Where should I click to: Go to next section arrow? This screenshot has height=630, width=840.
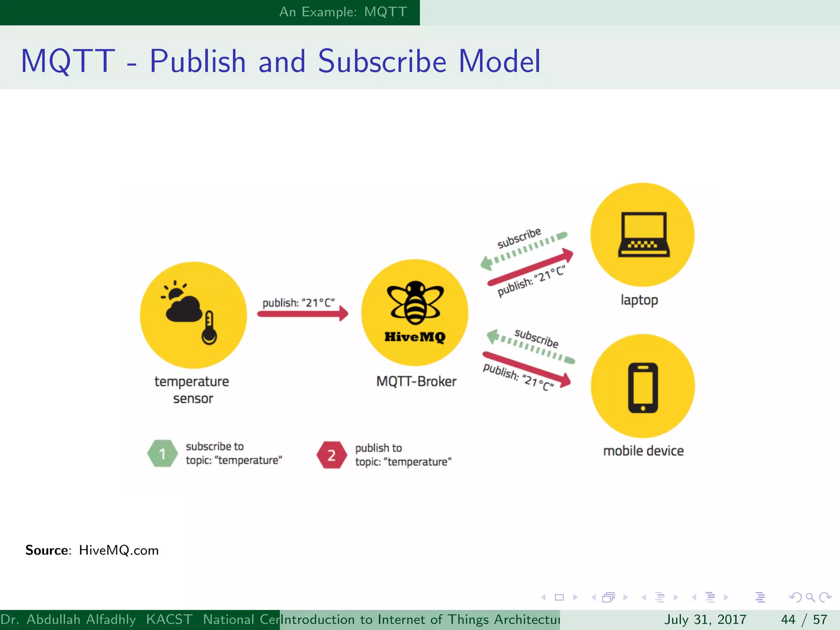(726, 598)
